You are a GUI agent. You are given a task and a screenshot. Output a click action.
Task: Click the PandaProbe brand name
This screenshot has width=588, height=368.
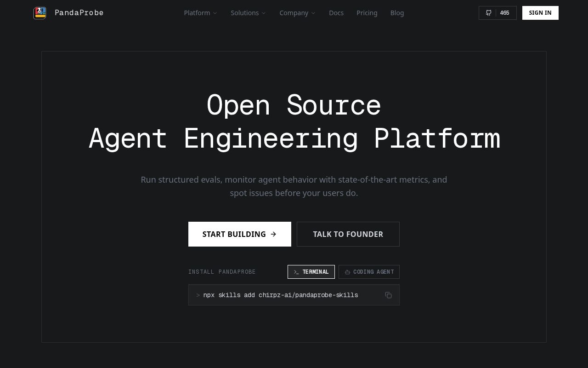79,13
